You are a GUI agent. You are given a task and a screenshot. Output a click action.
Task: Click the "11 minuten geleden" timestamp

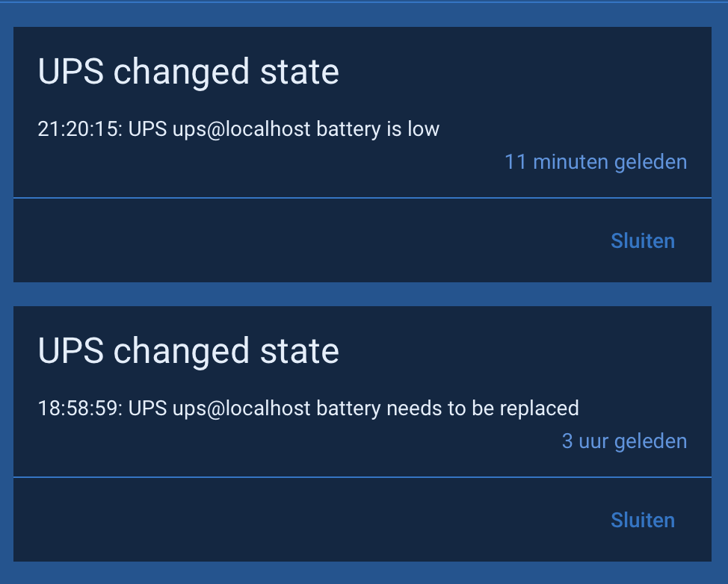(x=595, y=161)
